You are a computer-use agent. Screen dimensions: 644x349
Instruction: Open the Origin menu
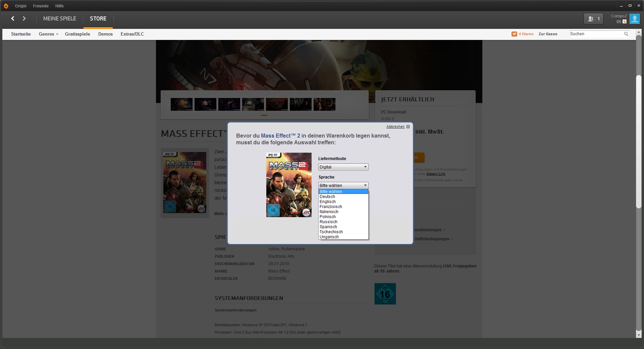pos(21,6)
